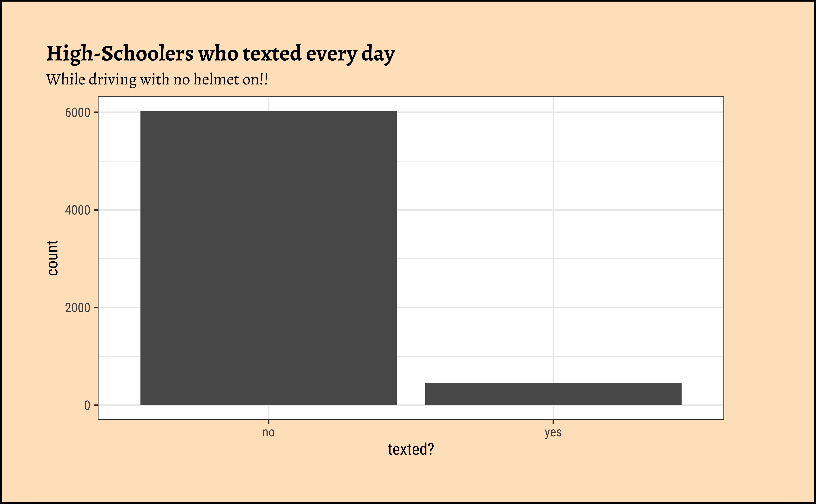
Task: Click the tall "no" bar
Action: tap(268, 258)
